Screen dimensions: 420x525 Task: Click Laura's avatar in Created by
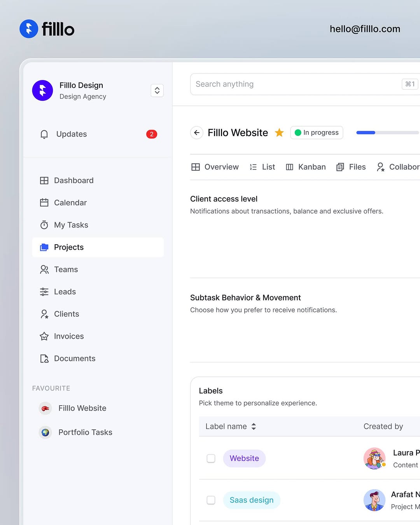point(374,458)
